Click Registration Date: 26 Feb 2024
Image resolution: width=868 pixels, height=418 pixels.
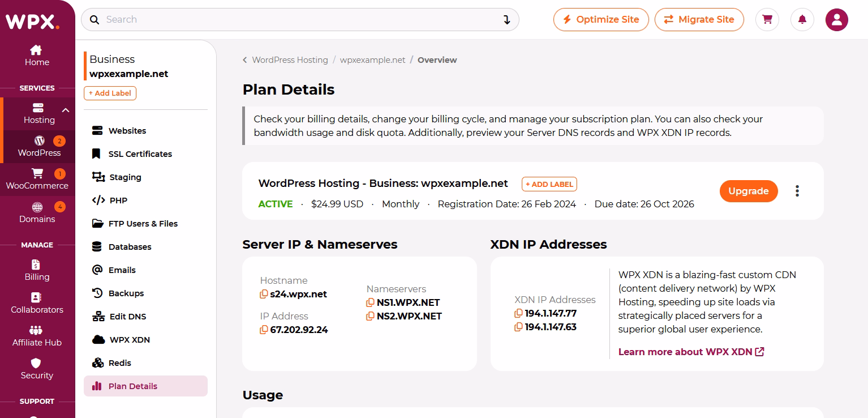tap(507, 204)
